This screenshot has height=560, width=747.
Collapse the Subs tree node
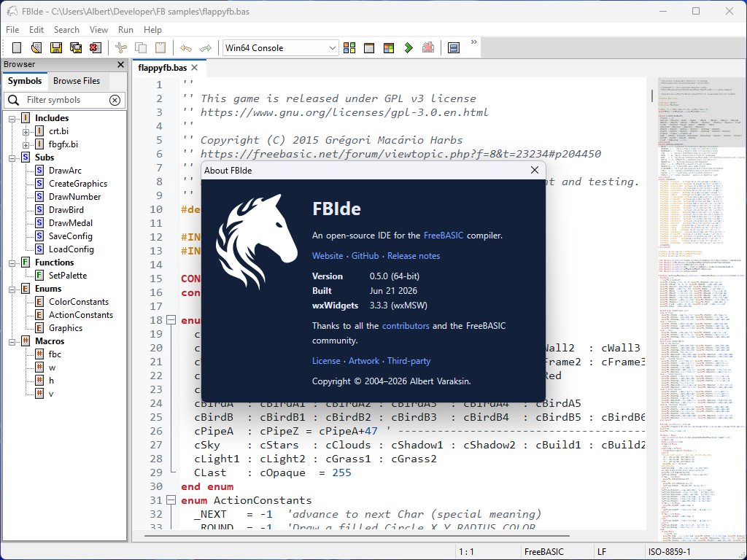pos(12,157)
